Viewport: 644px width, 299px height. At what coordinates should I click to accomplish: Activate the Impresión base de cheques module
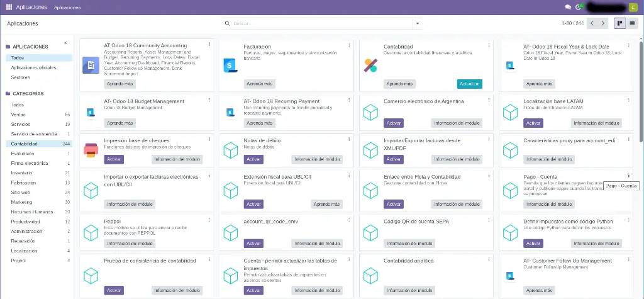tap(113, 159)
